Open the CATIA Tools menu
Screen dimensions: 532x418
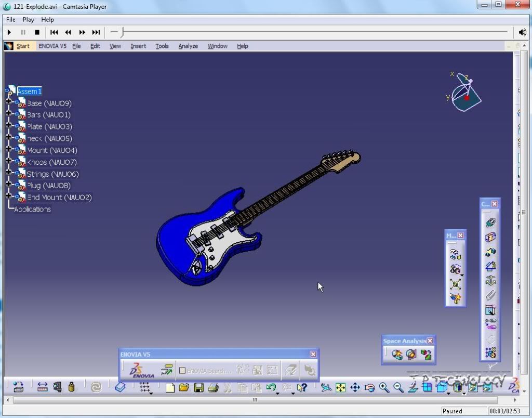pos(162,46)
